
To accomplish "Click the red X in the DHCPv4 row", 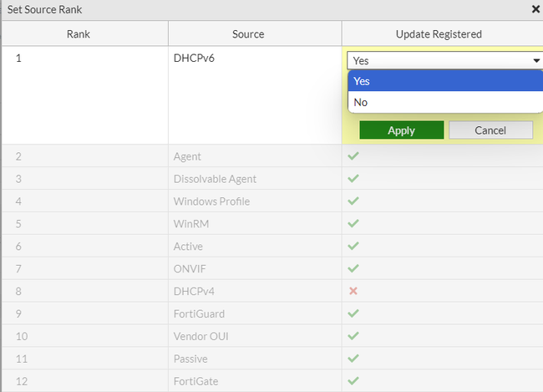I will 353,291.
